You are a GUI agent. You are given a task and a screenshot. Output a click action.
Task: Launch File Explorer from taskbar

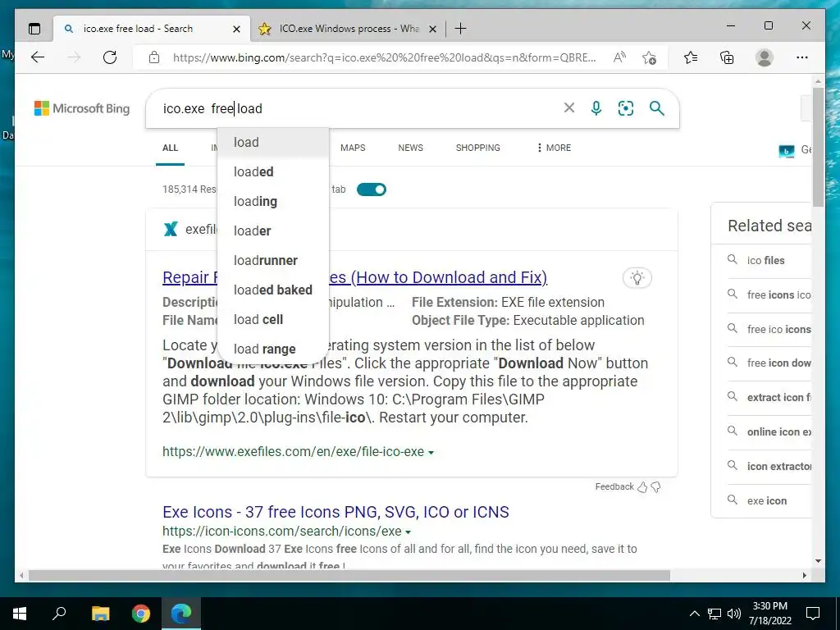[x=100, y=614]
